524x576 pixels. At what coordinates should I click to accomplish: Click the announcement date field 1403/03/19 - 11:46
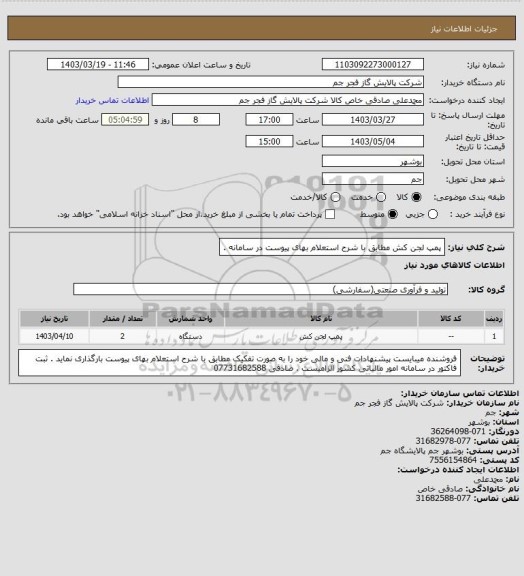click(98, 64)
